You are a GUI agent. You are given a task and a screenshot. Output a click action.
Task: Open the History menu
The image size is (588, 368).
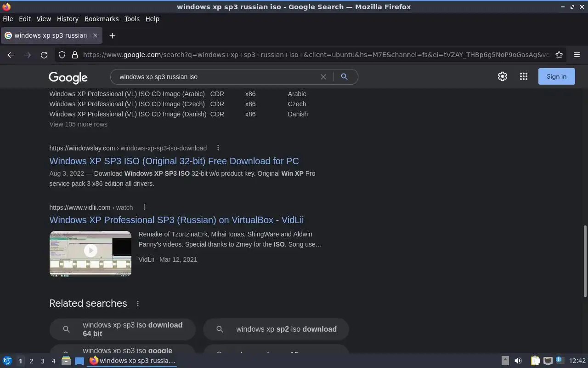tap(68, 19)
